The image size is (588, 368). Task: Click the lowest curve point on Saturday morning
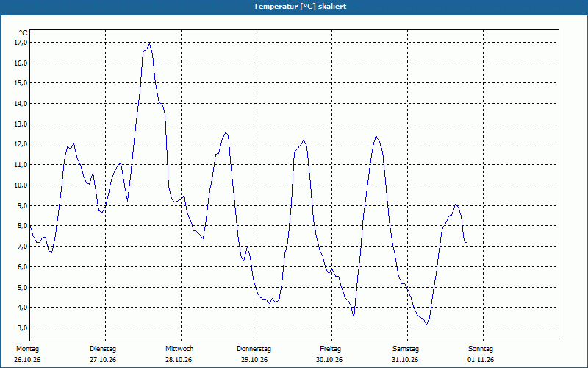pos(427,325)
